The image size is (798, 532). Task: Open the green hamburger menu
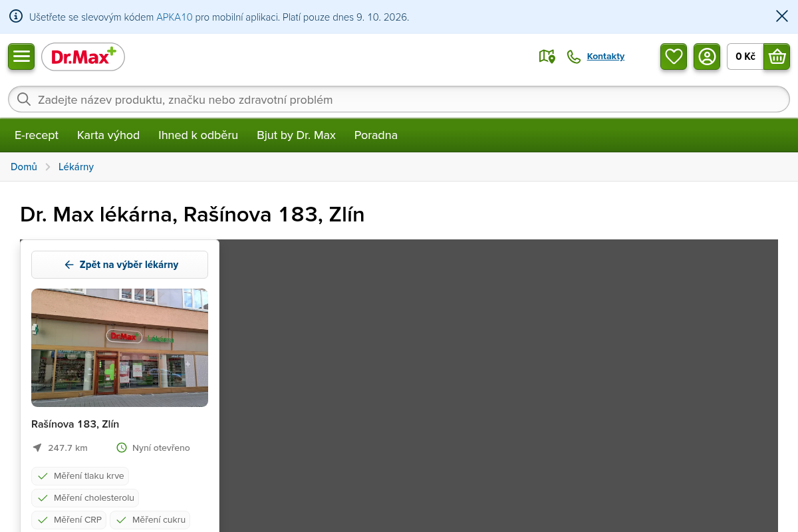pos(21,57)
